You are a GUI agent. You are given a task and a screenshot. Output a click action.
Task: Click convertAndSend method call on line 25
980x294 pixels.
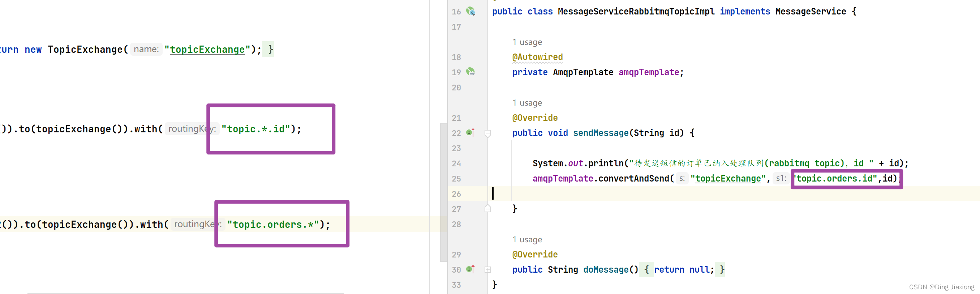(x=633, y=179)
